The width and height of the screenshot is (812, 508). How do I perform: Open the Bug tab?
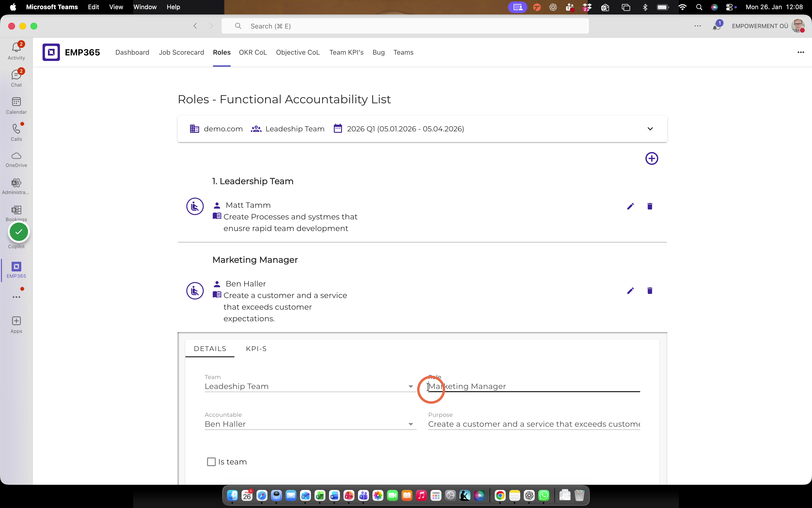pos(378,52)
